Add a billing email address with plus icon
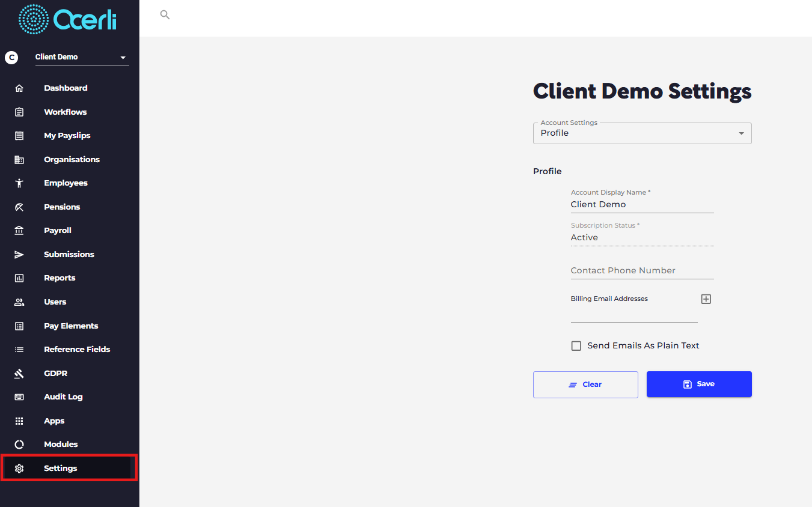The width and height of the screenshot is (812, 507). coord(706,299)
